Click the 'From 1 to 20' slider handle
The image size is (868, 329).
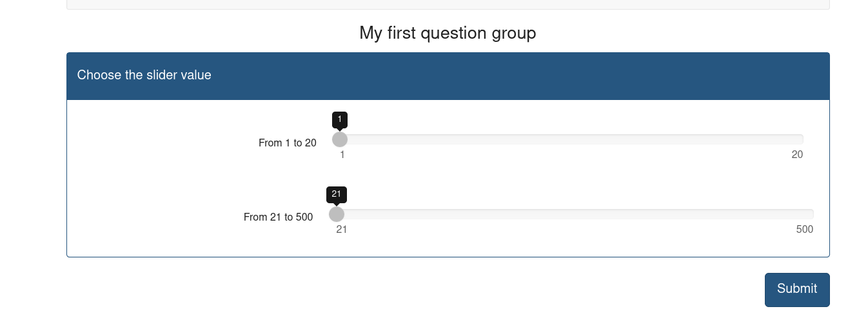340,139
